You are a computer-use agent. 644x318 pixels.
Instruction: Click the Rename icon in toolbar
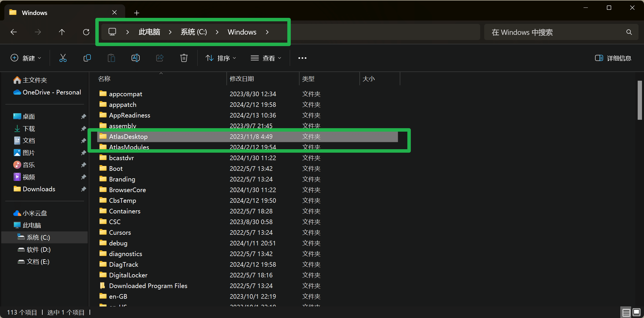tap(136, 58)
